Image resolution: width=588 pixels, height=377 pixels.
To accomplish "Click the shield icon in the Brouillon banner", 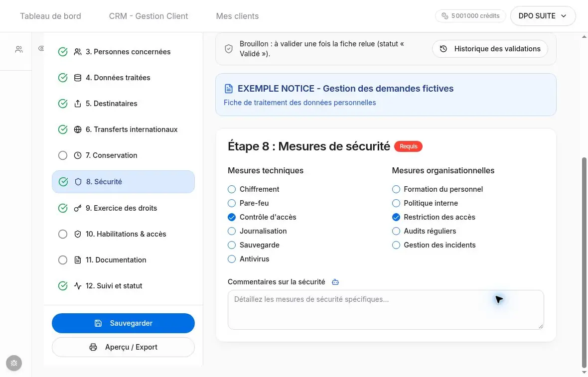I will (229, 49).
